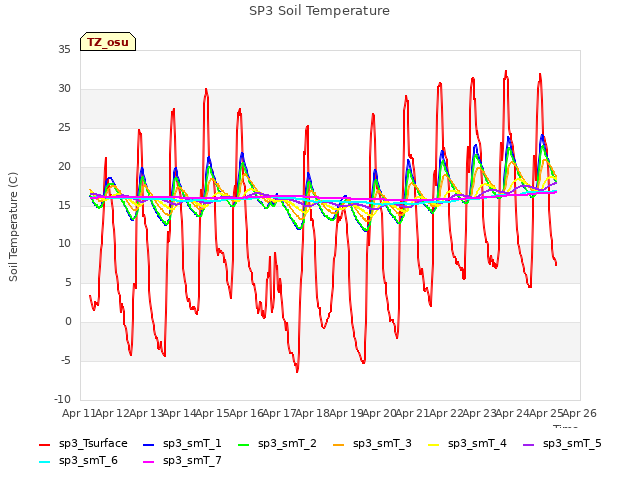Toggle the sp3_smT_2 legend entry

coord(277,444)
